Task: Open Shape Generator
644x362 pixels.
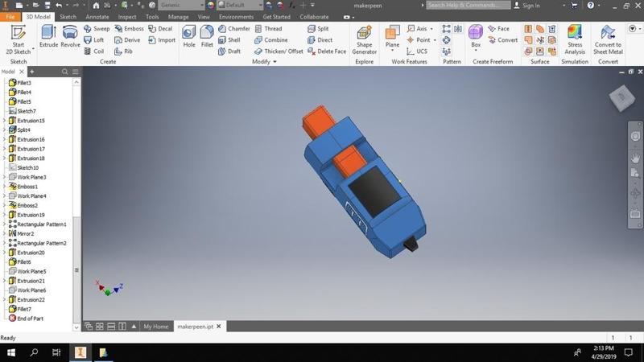Action: [365, 39]
